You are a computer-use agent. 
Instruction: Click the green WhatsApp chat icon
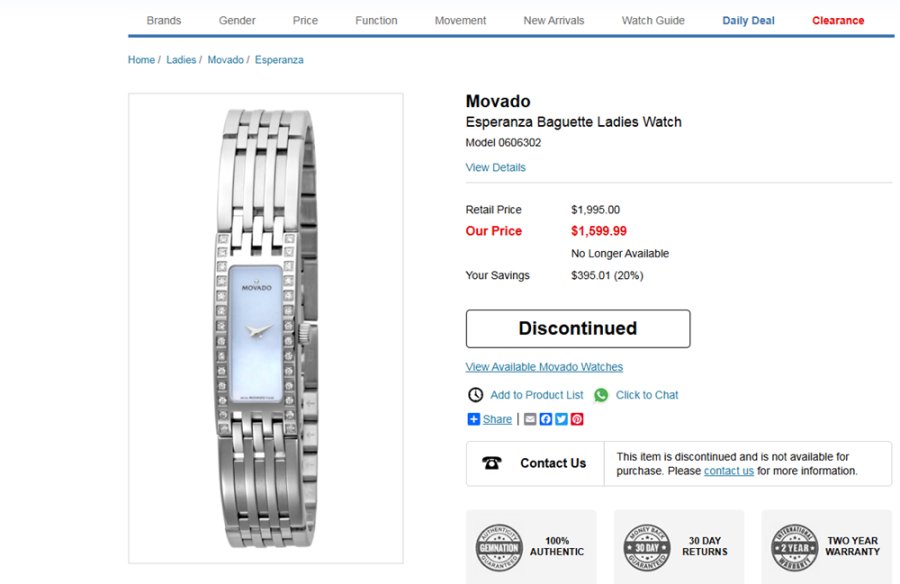coord(601,395)
